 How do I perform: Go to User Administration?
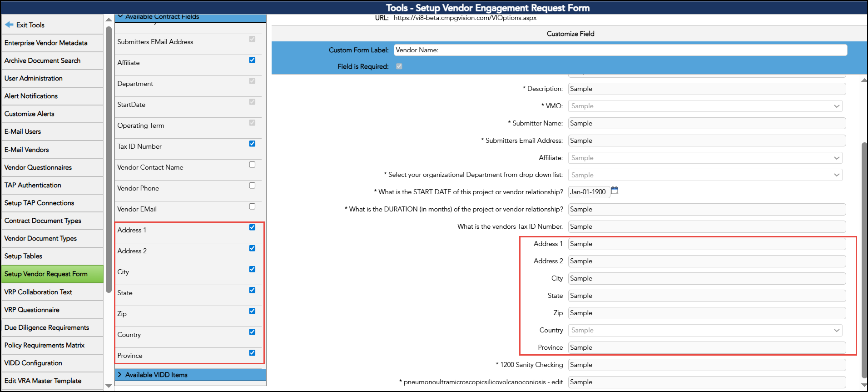tap(34, 78)
